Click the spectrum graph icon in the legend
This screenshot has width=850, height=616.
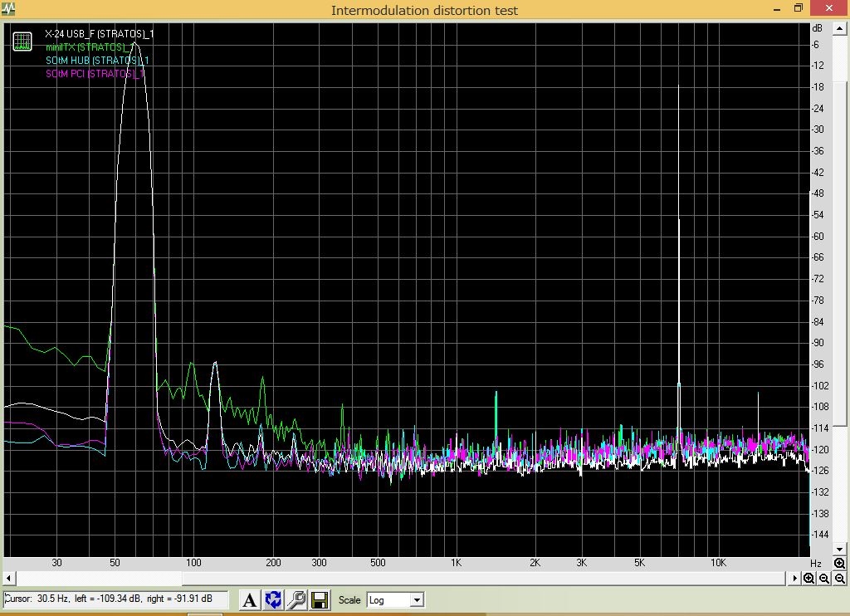point(22,41)
